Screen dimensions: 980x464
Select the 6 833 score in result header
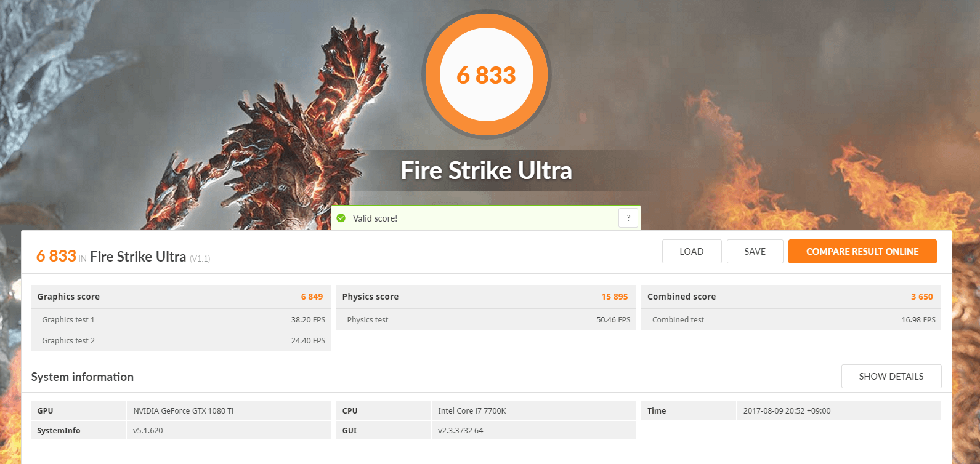pyautogui.click(x=56, y=256)
